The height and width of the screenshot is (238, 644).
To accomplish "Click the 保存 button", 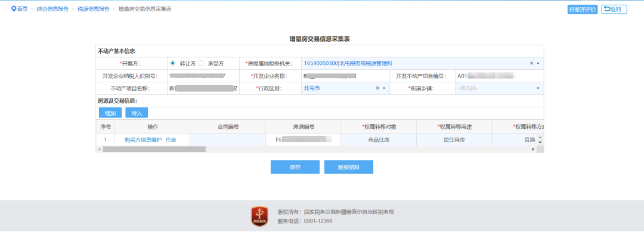I will point(295,167).
